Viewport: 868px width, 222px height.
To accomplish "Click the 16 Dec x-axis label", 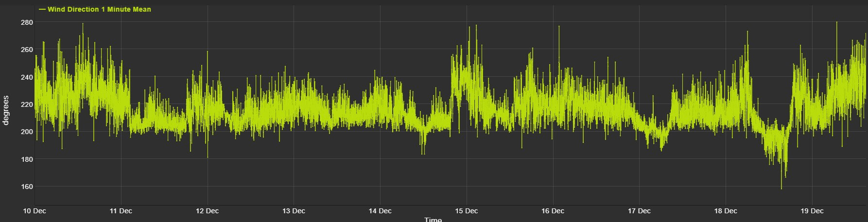I will tap(553, 211).
